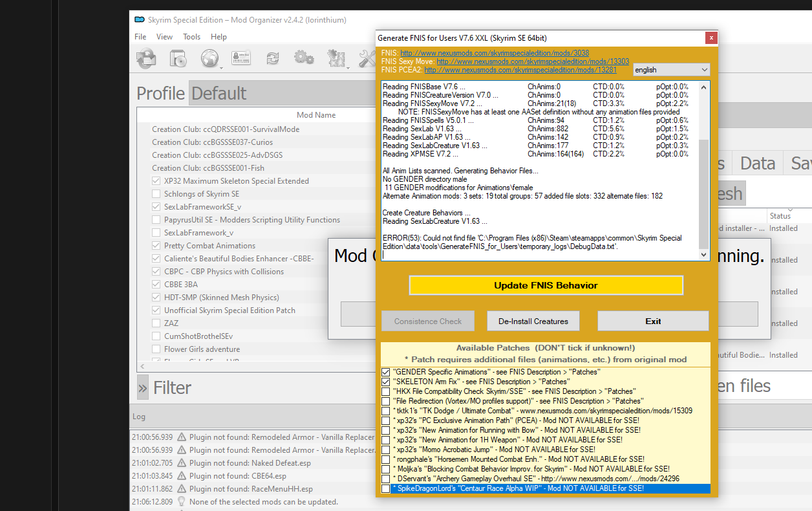Open FNIS nexusmods link mods/3038
The height and width of the screenshot is (511, 812).
495,53
